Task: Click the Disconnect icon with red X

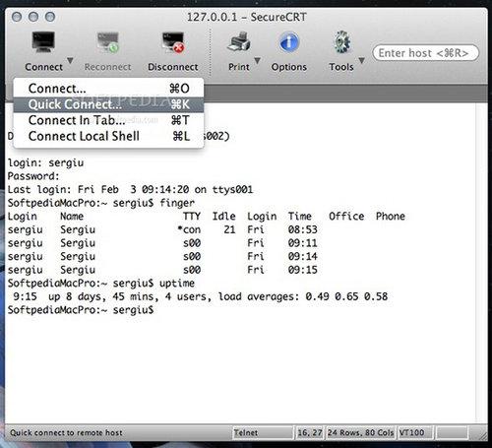Action: pyautogui.click(x=173, y=42)
